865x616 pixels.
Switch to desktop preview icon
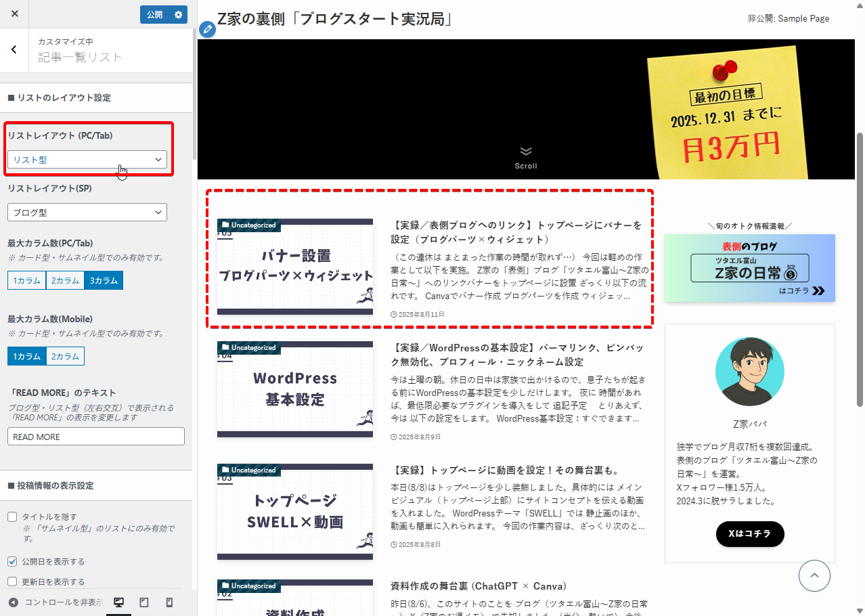click(118, 602)
